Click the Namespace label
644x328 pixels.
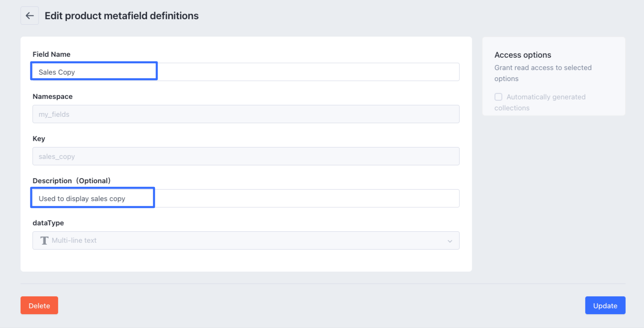[52, 97]
